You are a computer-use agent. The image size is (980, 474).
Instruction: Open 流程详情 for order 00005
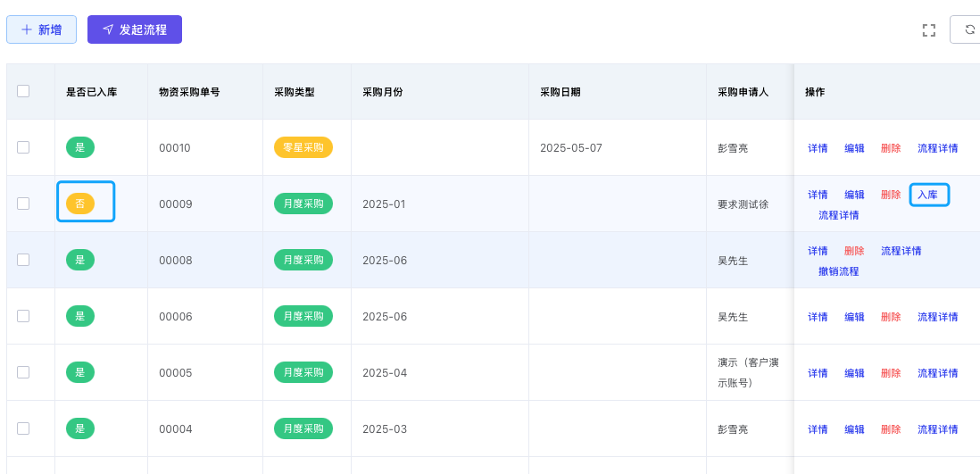click(x=937, y=373)
